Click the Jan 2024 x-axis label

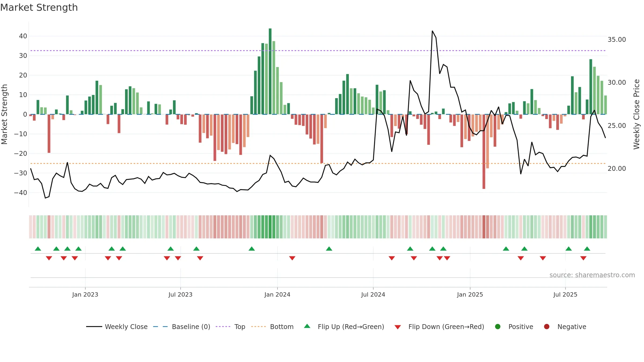pos(277,294)
